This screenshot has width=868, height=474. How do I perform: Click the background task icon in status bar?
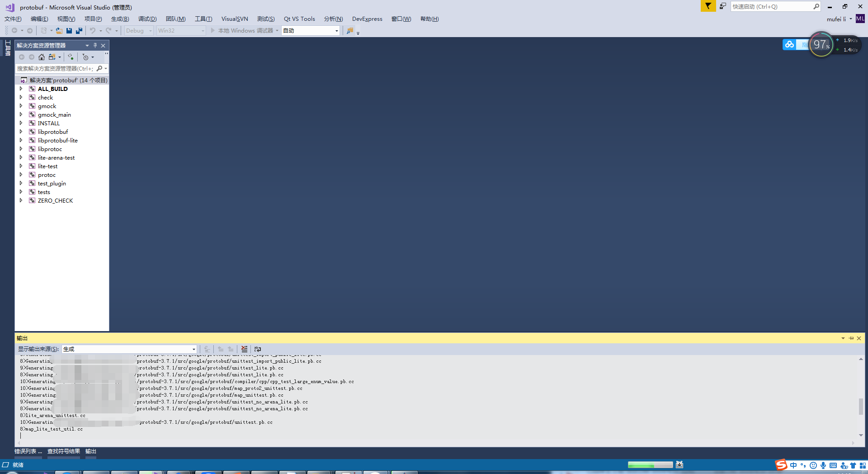click(679, 465)
